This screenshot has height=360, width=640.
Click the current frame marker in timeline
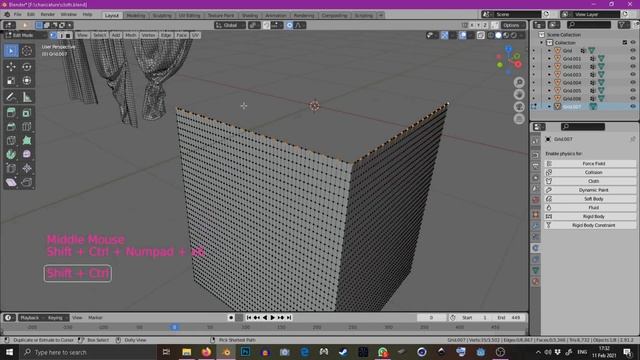point(174,327)
